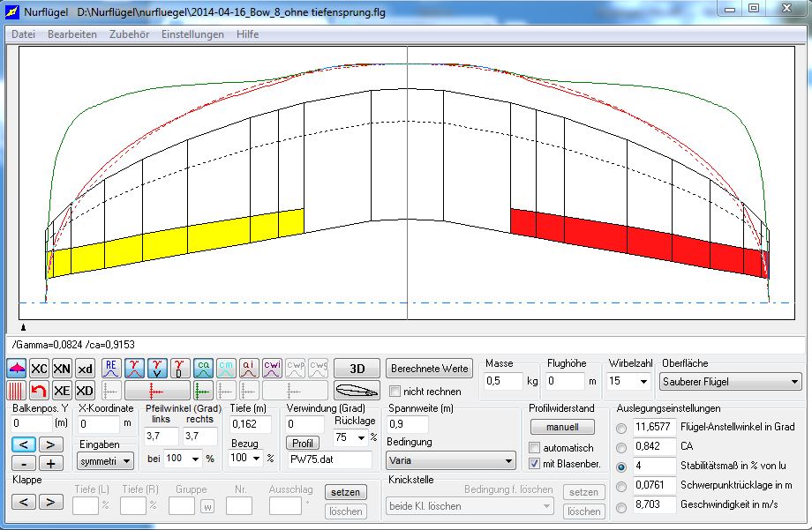Open the airfoil profile shape icon
This screenshot has height=530, width=812.
click(x=357, y=391)
